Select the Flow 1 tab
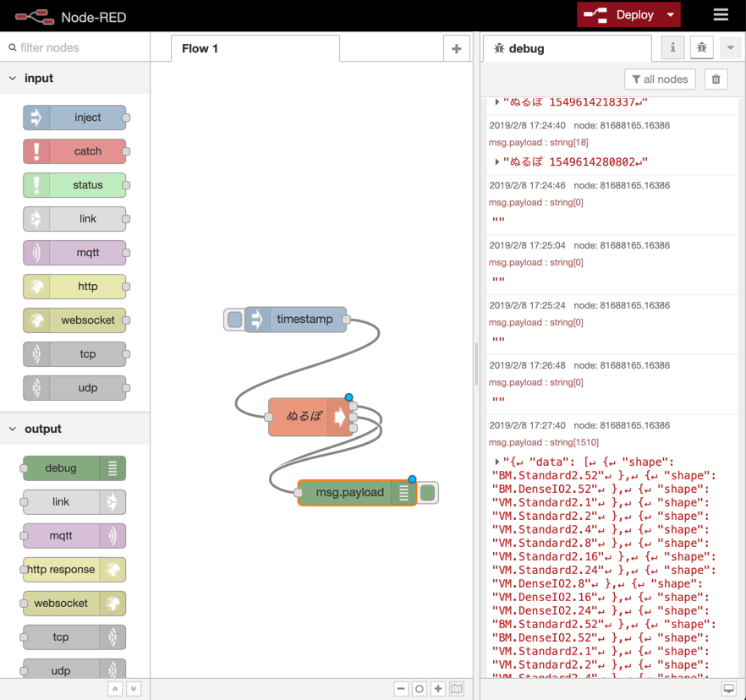 (x=200, y=49)
